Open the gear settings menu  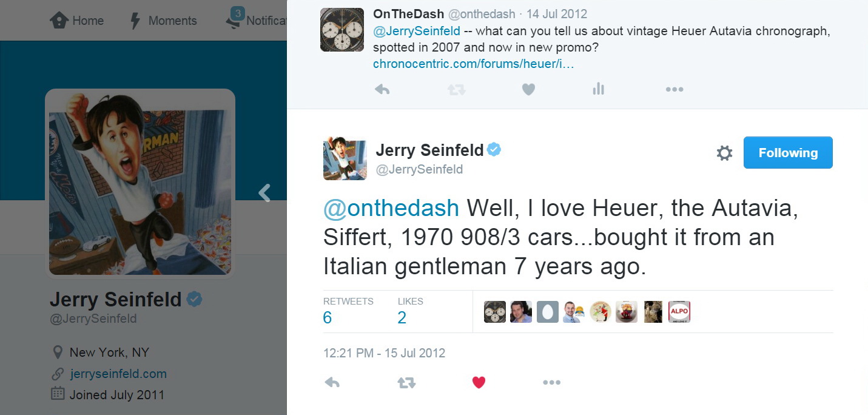(724, 153)
